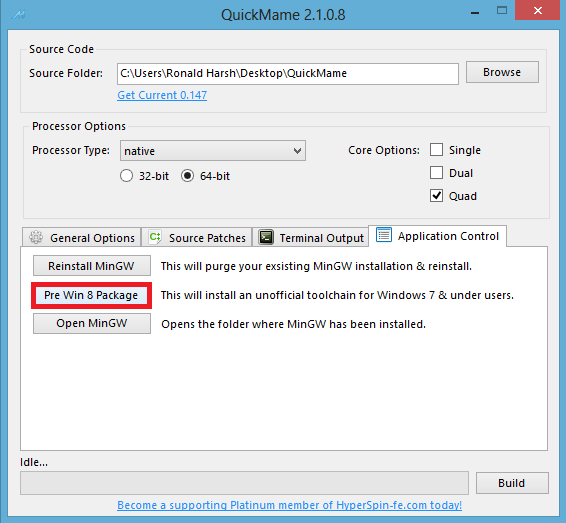Click the terminal icon on Terminal Output tab

(x=266, y=237)
